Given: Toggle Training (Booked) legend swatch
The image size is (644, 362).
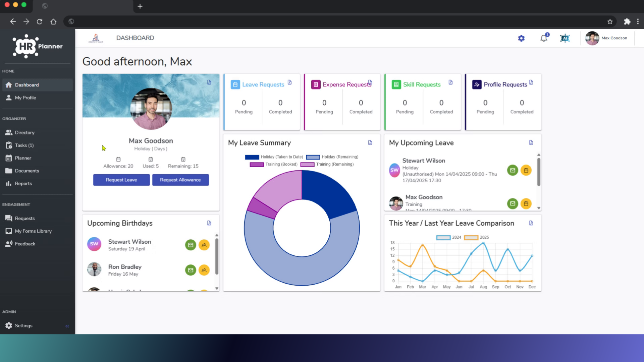Looking at the screenshot, I should coord(257,164).
